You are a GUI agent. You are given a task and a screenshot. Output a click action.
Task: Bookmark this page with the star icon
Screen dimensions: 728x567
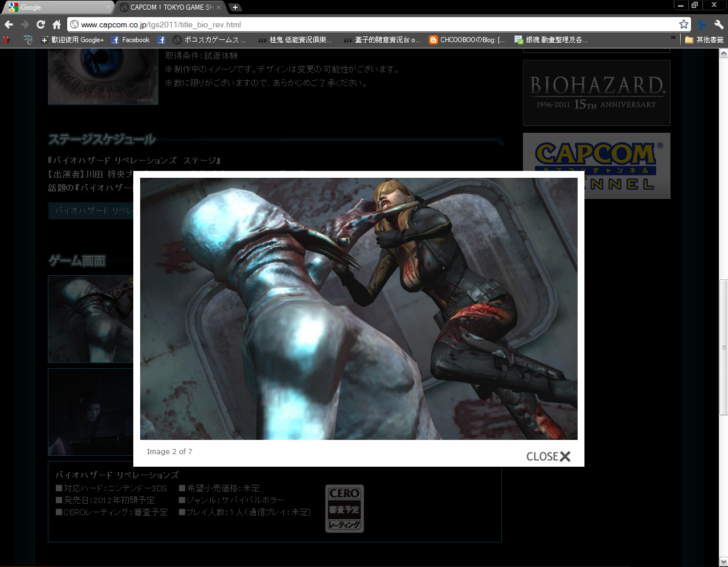point(684,24)
